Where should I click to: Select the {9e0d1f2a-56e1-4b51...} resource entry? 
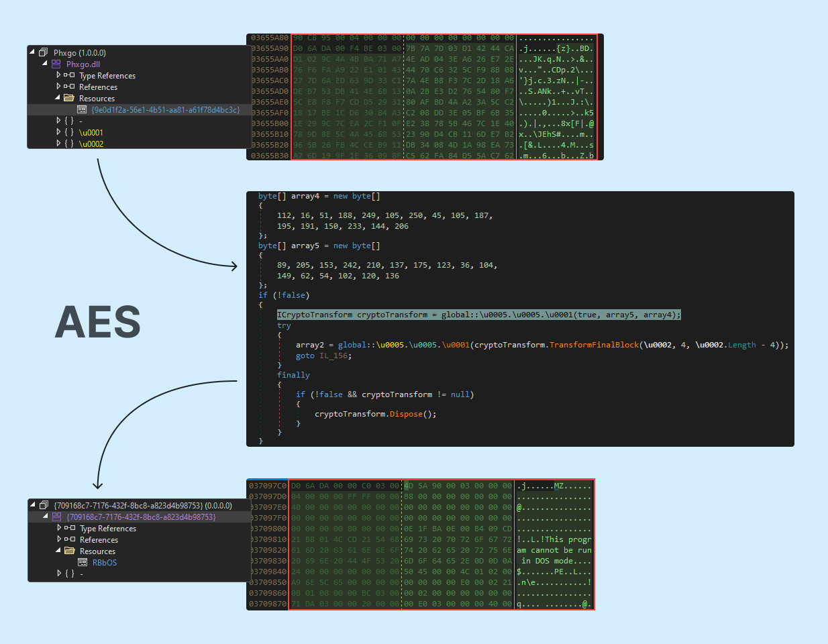[x=165, y=109]
